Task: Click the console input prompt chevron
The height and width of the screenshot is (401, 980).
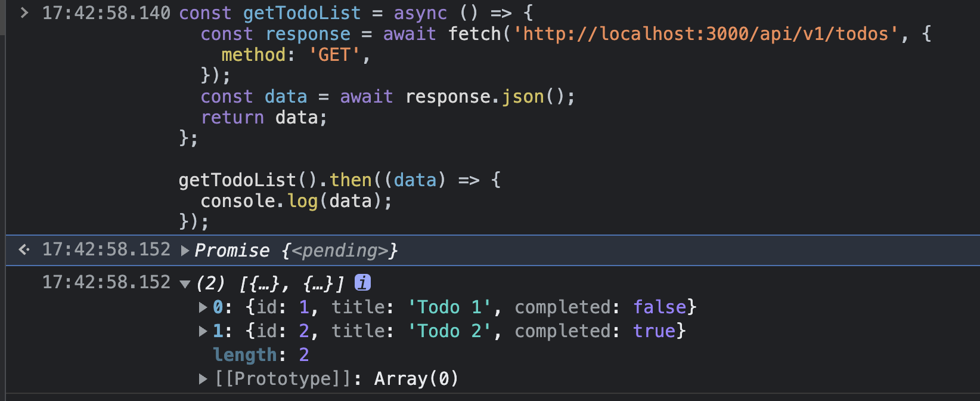Action: [x=24, y=13]
